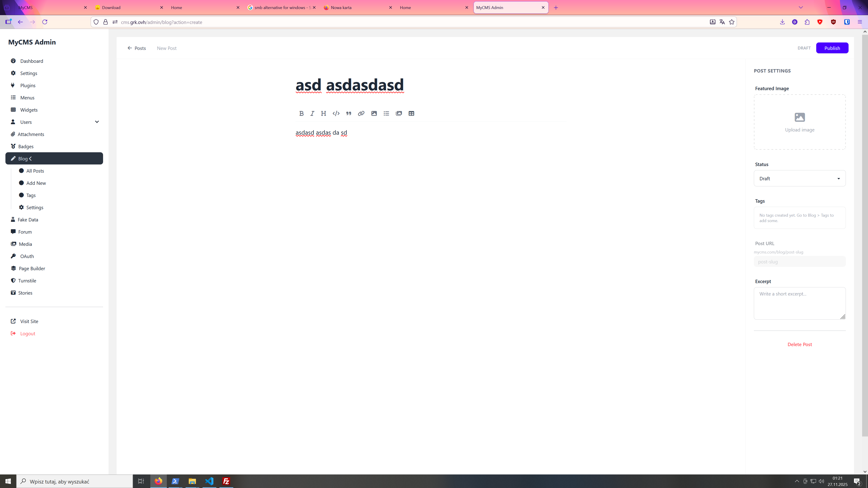
Task: Toggle bold formatting in editor toolbar
Action: [301, 113]
